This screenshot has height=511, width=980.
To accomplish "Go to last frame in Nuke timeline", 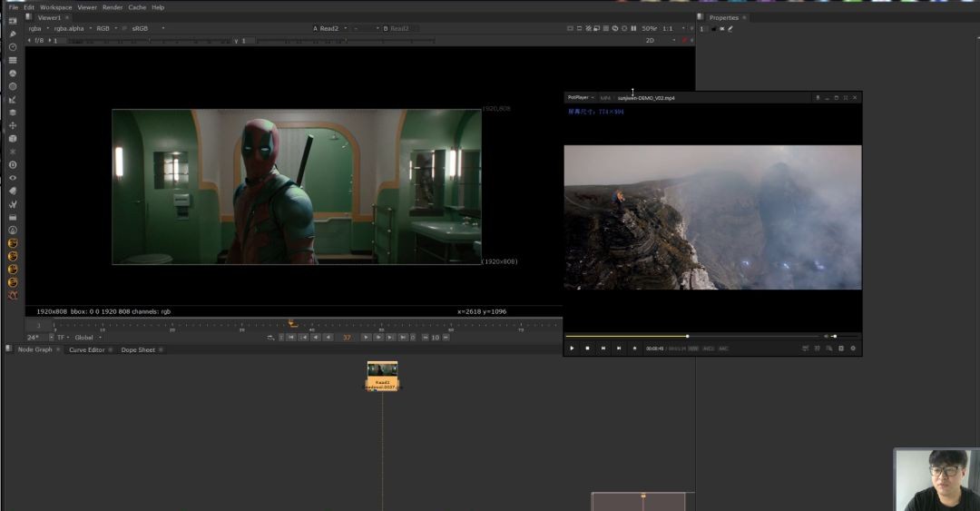I will coord(403,337).
